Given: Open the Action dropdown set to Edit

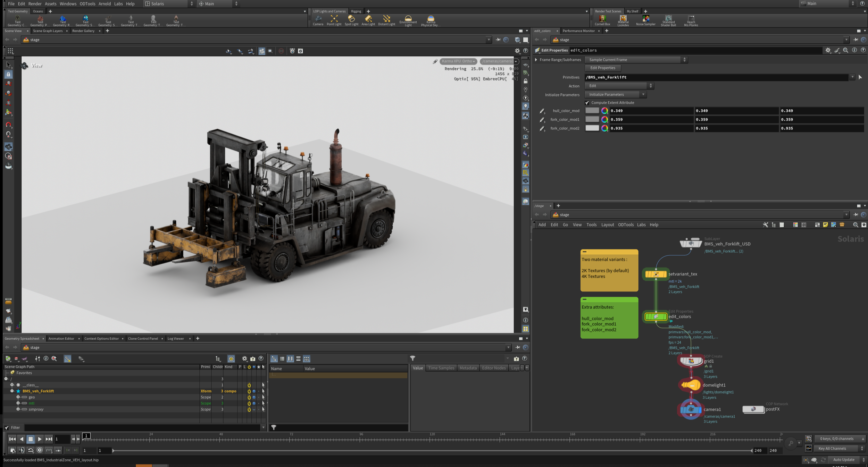Looking at the screenshot, I should point(619,86).
